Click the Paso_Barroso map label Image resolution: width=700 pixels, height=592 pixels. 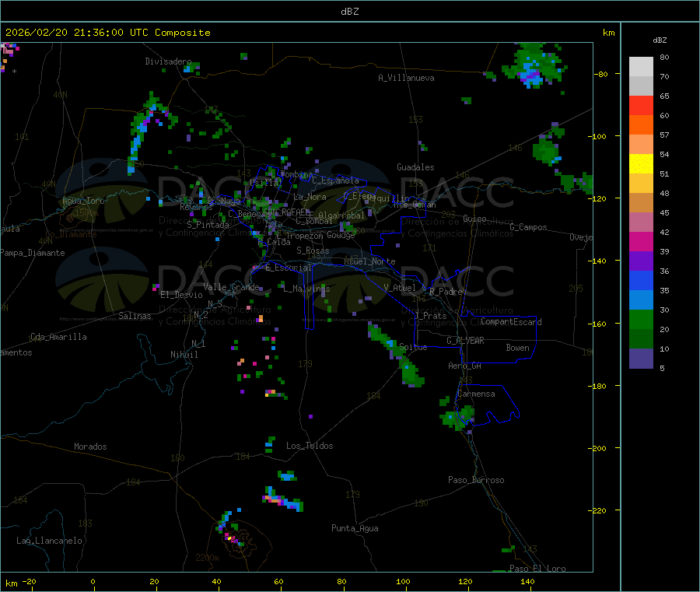pyautogui.click(x=476, y=480)
